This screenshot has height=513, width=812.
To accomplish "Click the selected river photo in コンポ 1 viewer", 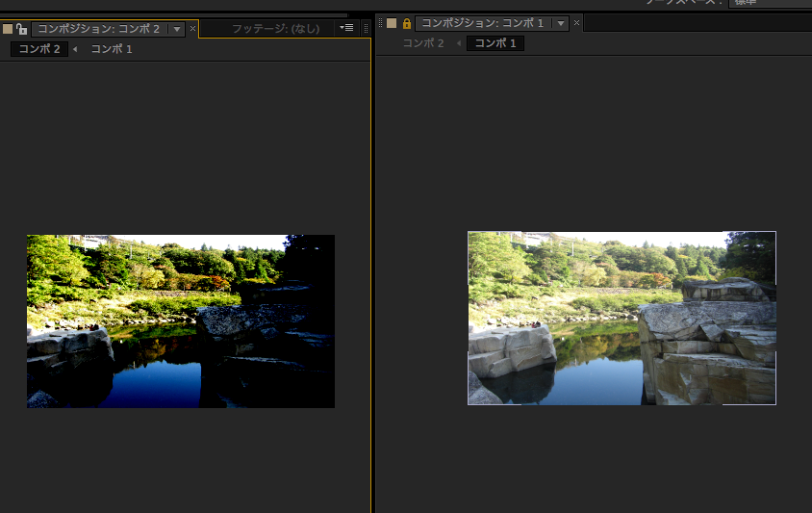I will 622,319.
